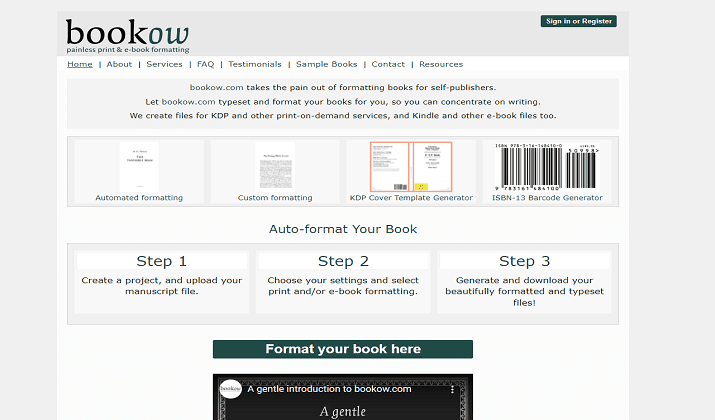Click the Automated formatting label
Screen dimensions: 715x420
[139, 197]
